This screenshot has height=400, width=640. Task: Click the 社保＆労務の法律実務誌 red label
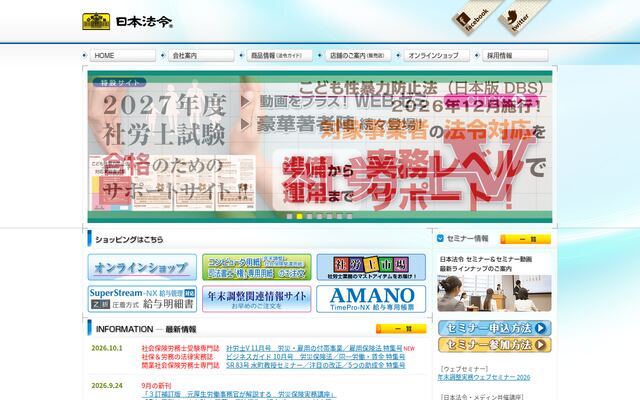click(177, 357)
